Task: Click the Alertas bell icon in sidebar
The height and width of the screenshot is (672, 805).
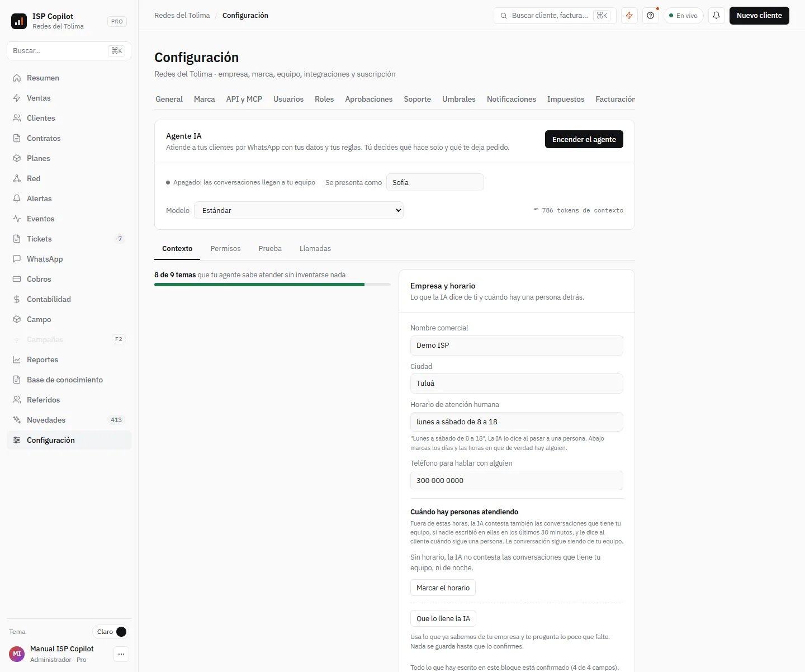Action: click(17, 199)
